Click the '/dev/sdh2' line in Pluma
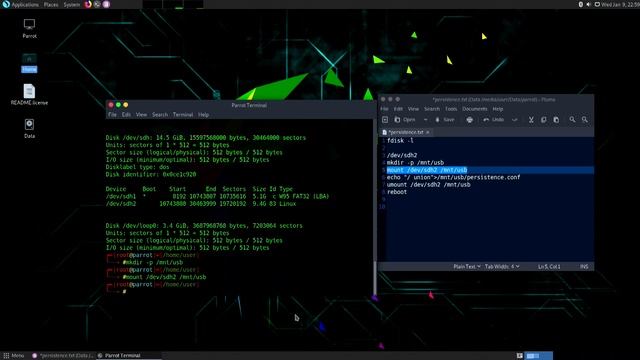 (402, 155)
